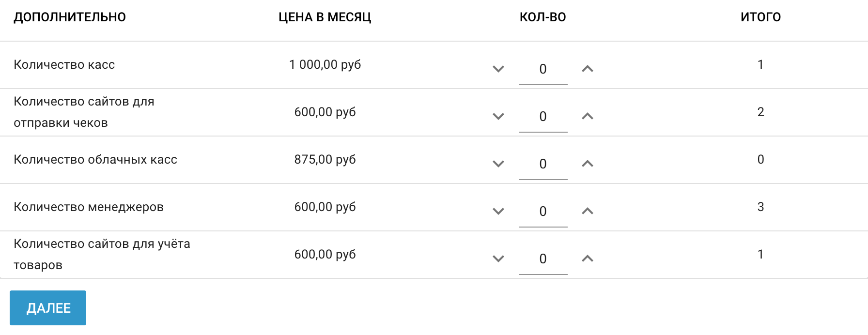868x335 pixels.
Task: Increase quantity of сайтов для учёта товаров
Action: [587, 259]
